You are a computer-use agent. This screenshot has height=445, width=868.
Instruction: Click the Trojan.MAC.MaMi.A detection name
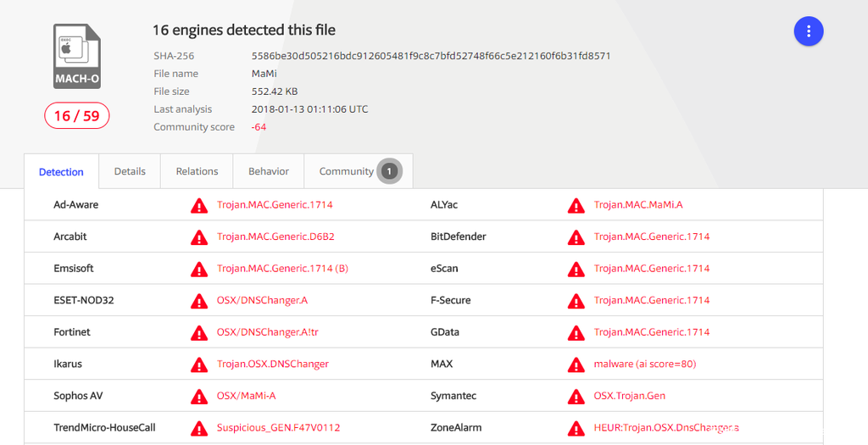click(x=638, y=205)
